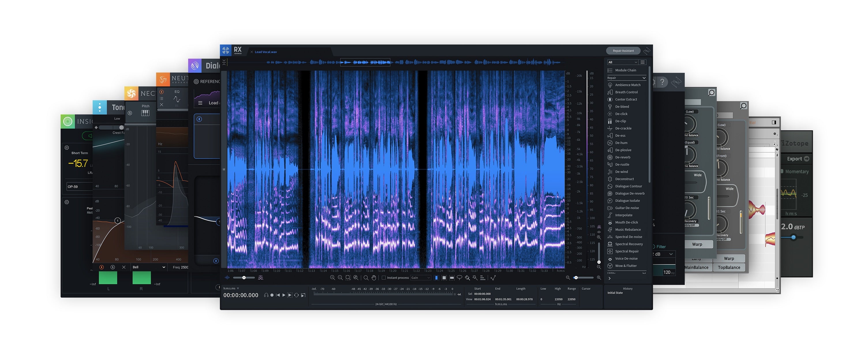
Task: Choose the Hand grab tool
Action: (374, 278)
